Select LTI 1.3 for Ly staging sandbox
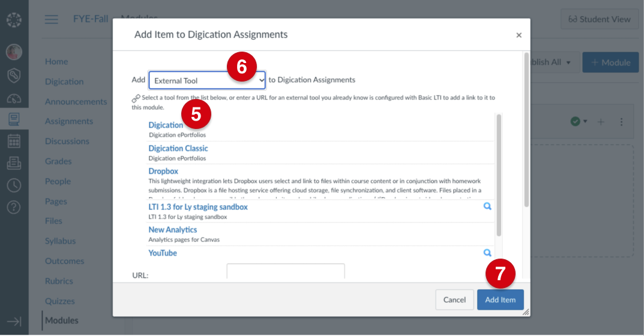The width and height of the screenshot is (644, 336). pyautogui.click(x=198, y=206)
